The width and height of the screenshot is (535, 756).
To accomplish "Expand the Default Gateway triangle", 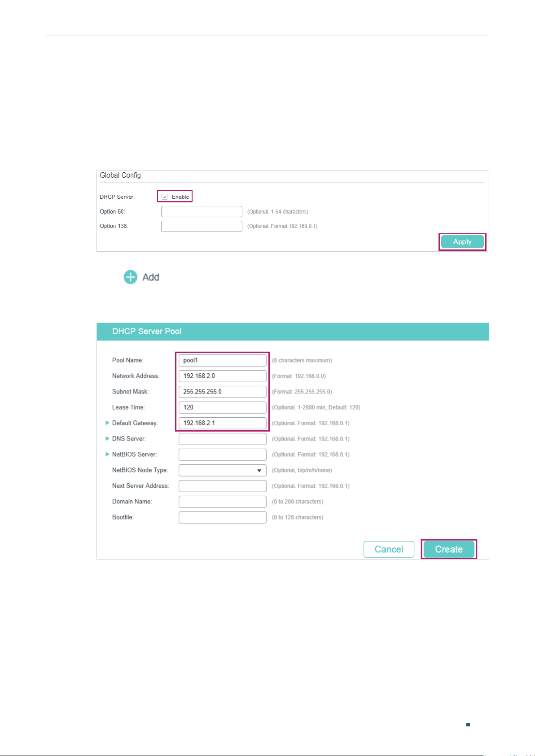I will pos(107,423).
